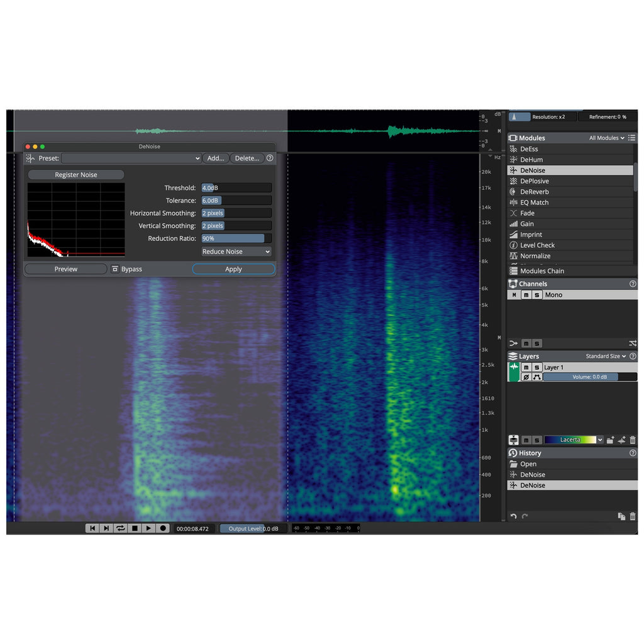Screen dimensions: 644x644
Task: Select the Open step in History
Action: [x=572, y=464]
